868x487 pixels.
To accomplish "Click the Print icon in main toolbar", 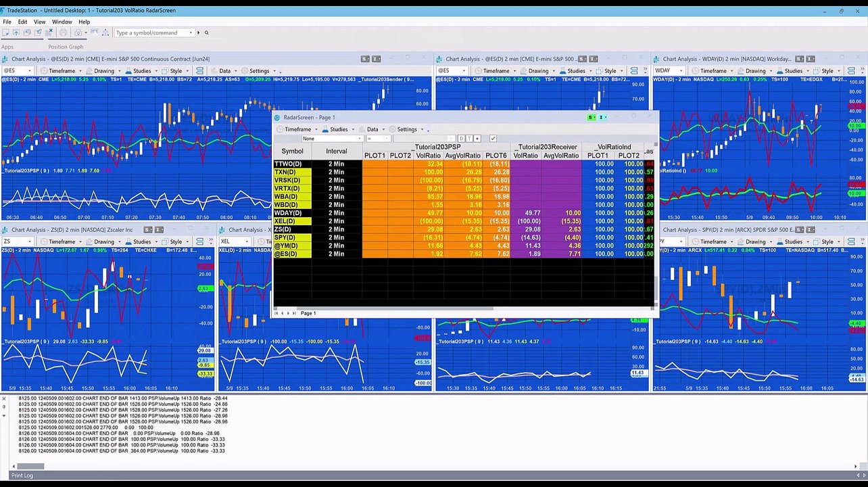I will (x=63, y=32).
